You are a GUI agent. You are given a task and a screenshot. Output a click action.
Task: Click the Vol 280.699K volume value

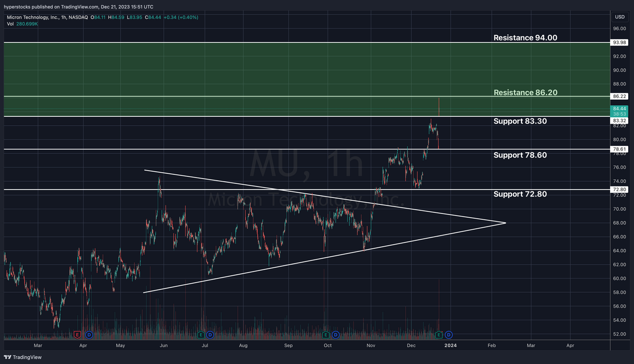26,24
